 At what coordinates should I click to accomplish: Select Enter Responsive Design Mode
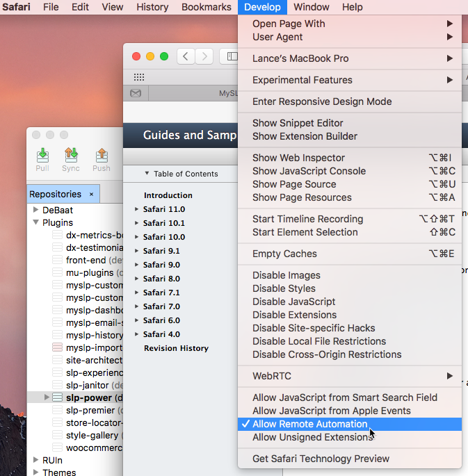click(x=350, y=101)
